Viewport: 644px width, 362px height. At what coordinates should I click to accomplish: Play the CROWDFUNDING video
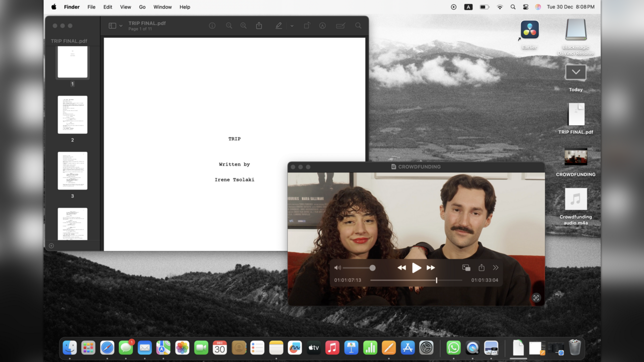pyautogui.click(x=416, y=268)
